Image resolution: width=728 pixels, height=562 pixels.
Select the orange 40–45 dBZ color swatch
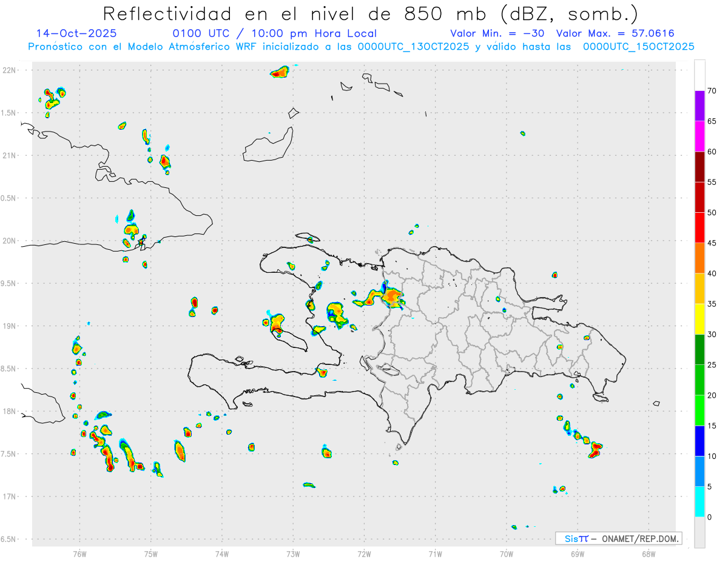point(699,258)
